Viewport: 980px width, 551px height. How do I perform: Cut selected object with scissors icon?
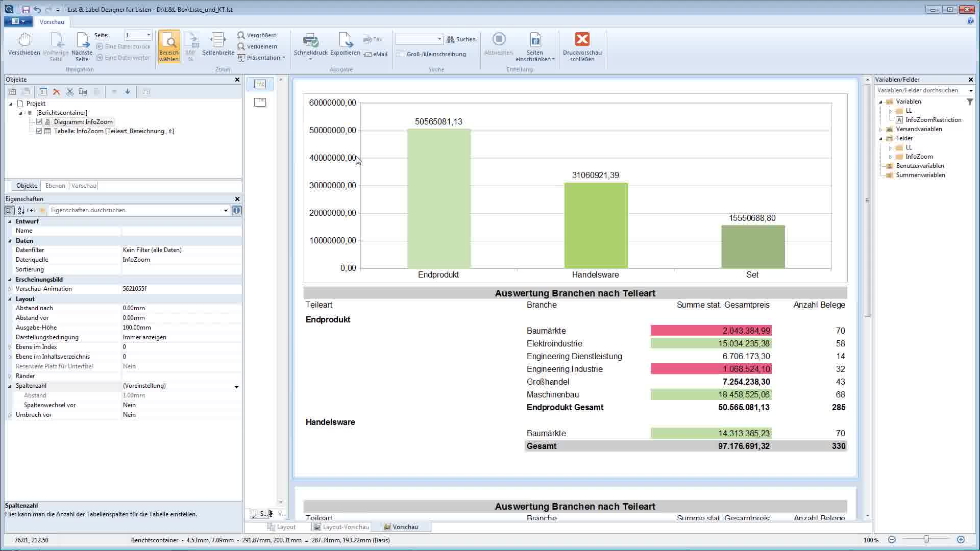pos(70,92)
